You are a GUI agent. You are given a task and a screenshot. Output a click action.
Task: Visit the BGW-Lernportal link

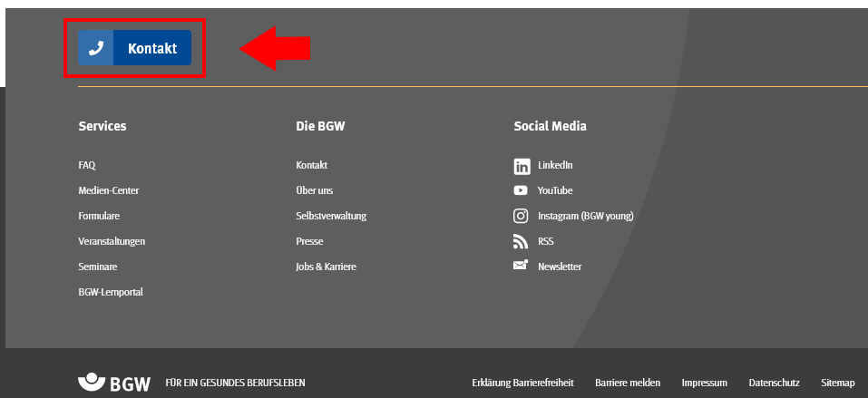point(111,292)
